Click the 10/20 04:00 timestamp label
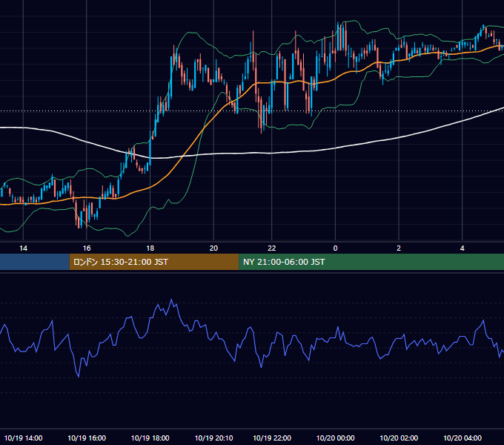Image resolution: width=504 pixels, height=445 pixels. 462,438
